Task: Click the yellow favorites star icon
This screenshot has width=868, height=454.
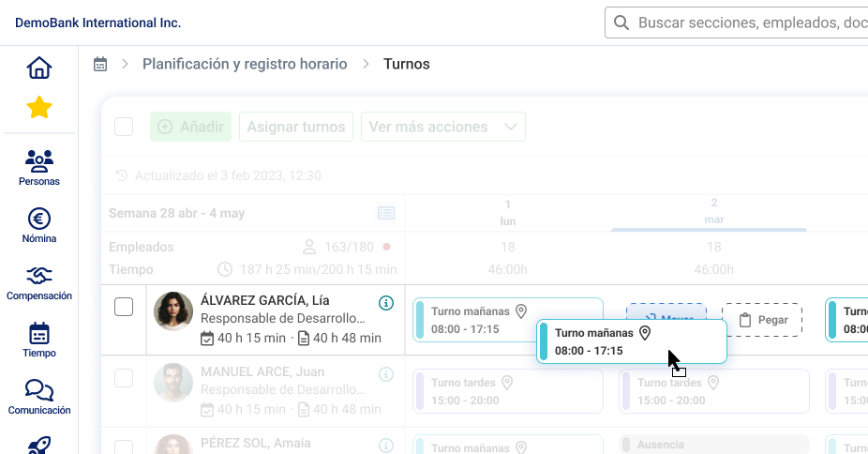Action: (x=38, y=108)
